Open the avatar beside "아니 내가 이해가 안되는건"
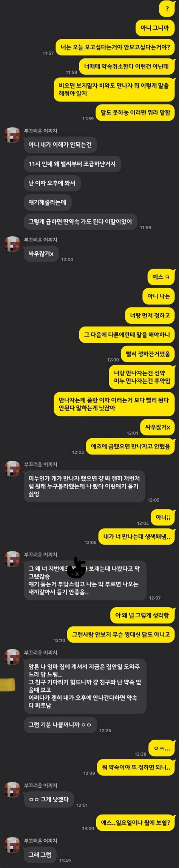This screenshot has width=179, height=868. click(12, 135)
